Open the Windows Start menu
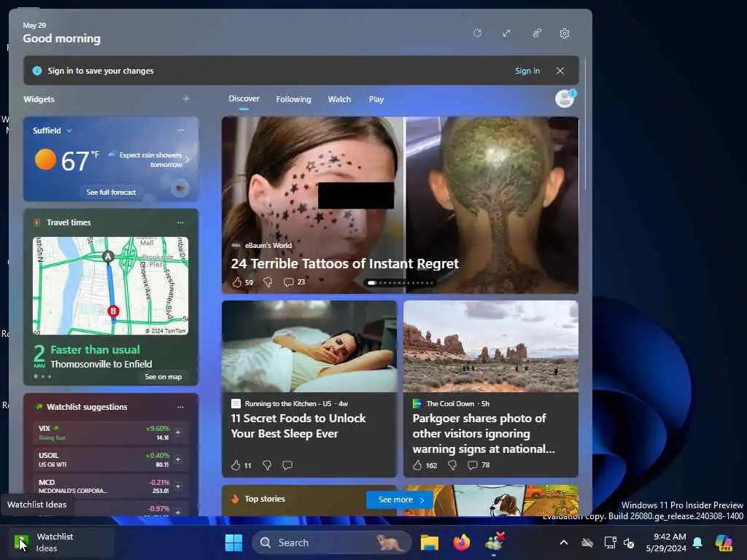 [233, 542]
